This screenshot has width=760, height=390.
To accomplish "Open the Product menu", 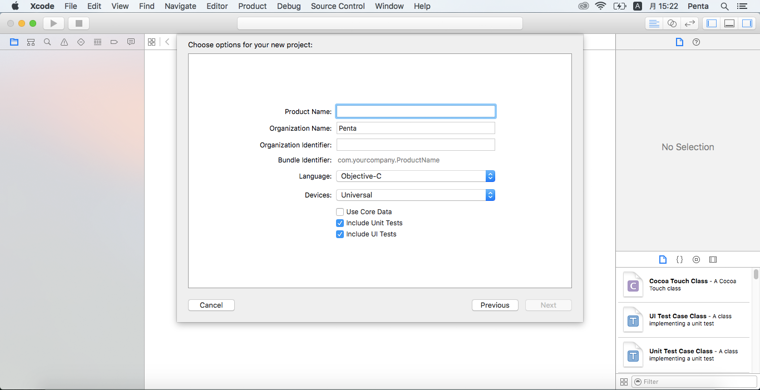I will tap(253, 6).
